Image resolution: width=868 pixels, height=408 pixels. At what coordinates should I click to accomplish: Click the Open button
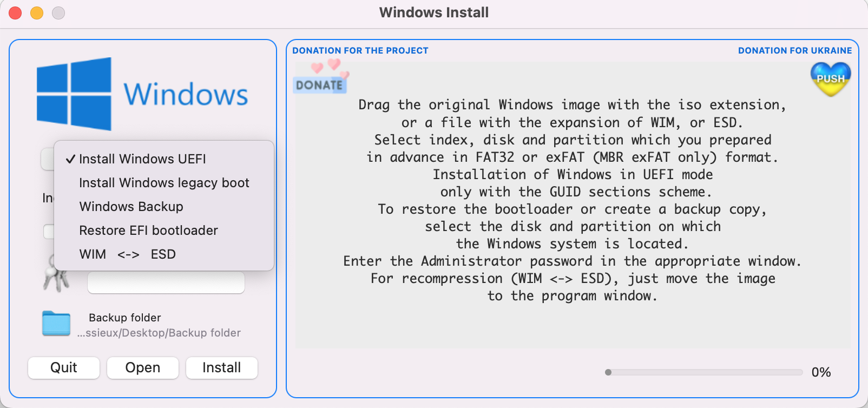click(x=143, y=368)
